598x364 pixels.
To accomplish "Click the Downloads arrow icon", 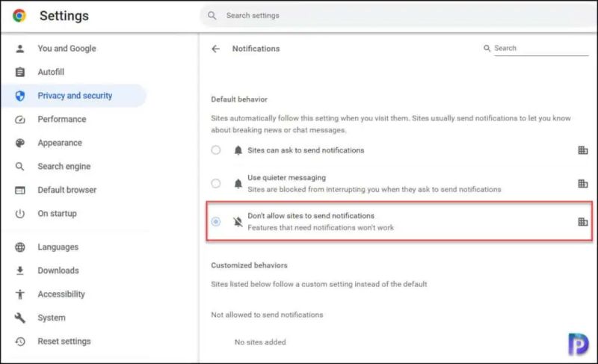I will pyautogui.click(x=20, y=271).
